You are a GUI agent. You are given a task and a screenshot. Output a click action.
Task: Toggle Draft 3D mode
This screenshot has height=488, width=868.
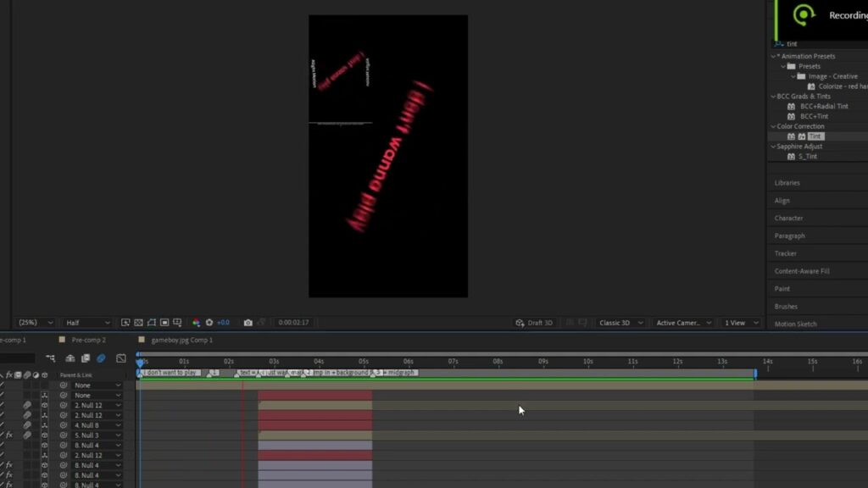534,323
